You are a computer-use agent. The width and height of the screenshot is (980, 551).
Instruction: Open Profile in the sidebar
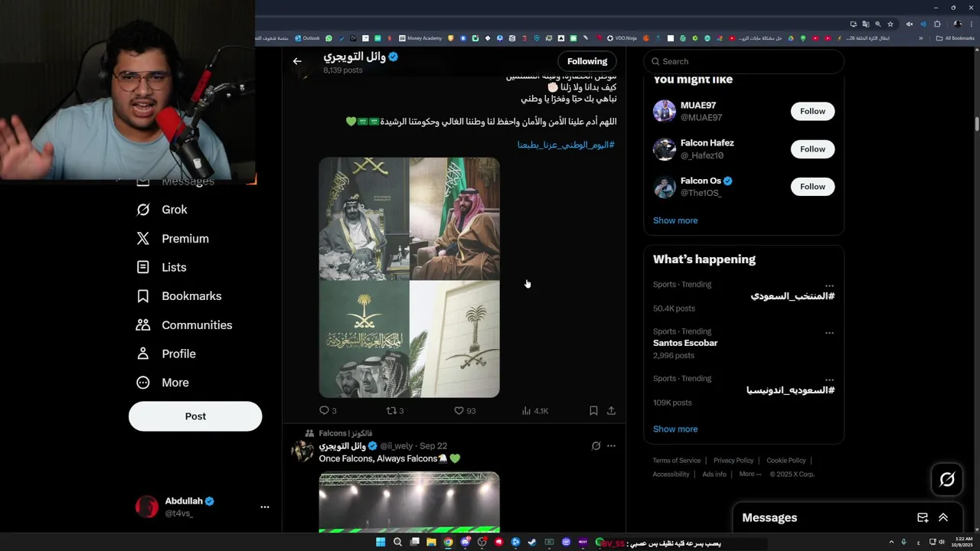pos(166,354)
